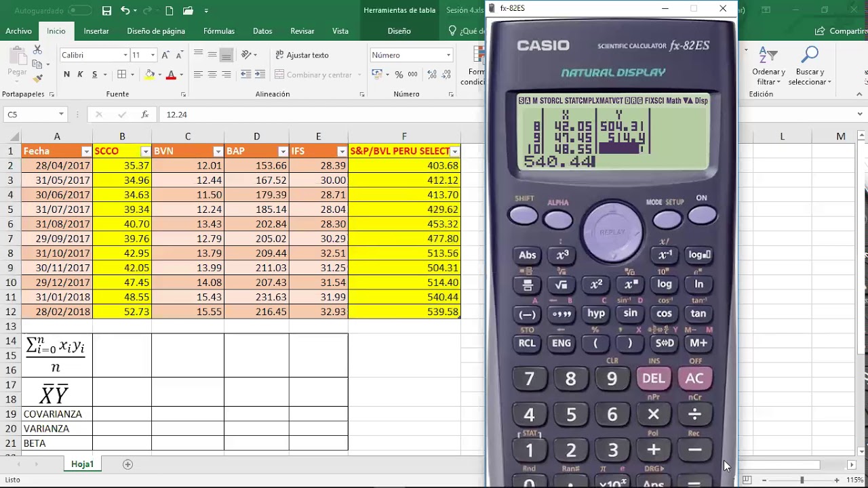Click the calculator DEL key
This screenshot has height=488, width=868.
pos(654,379)
